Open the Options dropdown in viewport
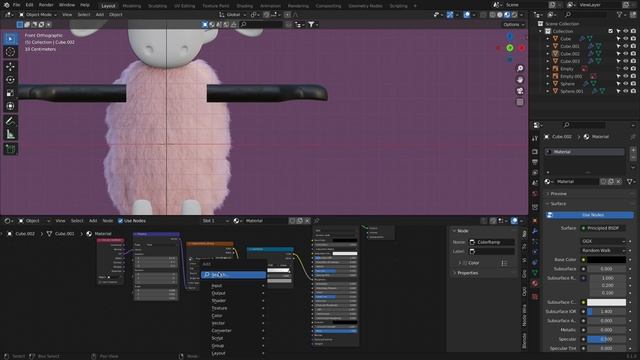This screenshot has width=640, height=360. click(x=513, y=24)
